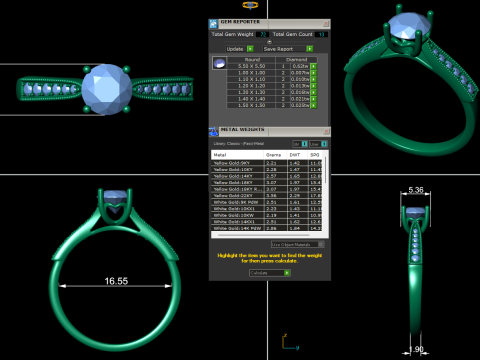
Task: Click the DWT column header
Action: coord(298,155)
